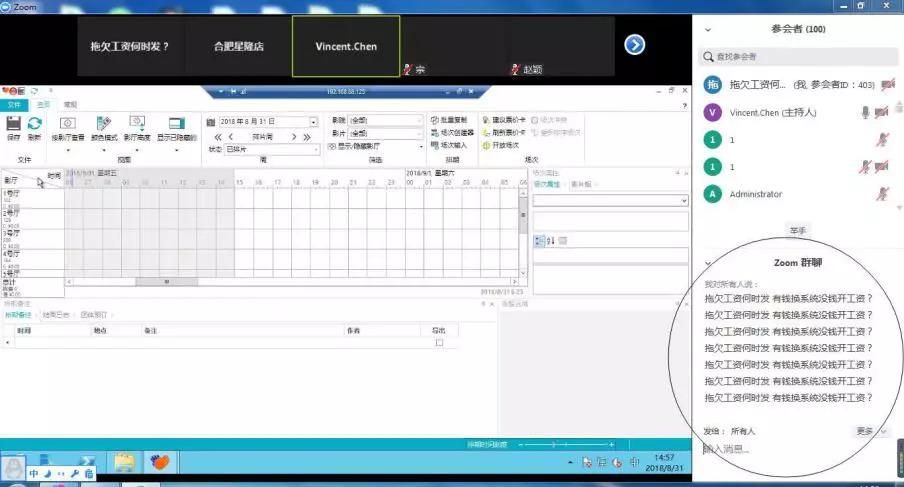Screen dimensions: 904x487
Task: Select the second tab in the lower notes panel
Action: tap(55, 315)
